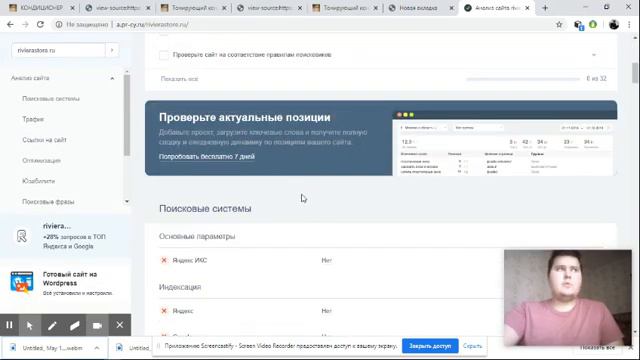Screen dimensions: 640x360
Task: Pause the Screencastify recording
Action: tap(9, 325)
